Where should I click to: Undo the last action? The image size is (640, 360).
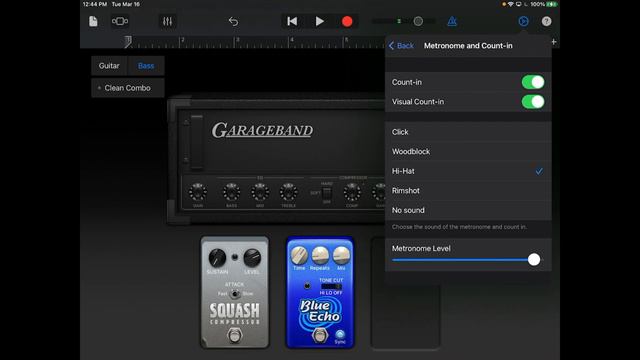233,21
